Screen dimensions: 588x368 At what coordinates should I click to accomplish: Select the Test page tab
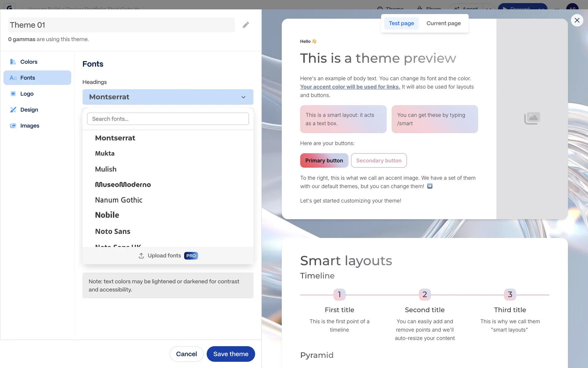click(x=401, y=23)
